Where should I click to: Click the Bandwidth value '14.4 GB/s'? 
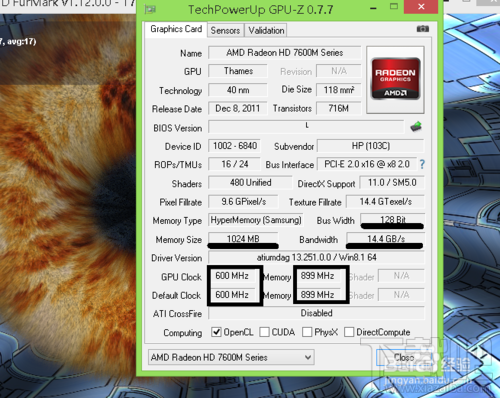click(386, 239)
